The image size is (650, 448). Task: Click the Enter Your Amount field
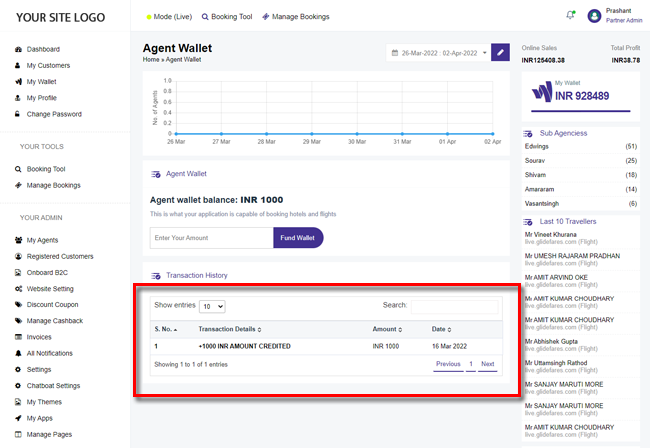tap(211, 238)
